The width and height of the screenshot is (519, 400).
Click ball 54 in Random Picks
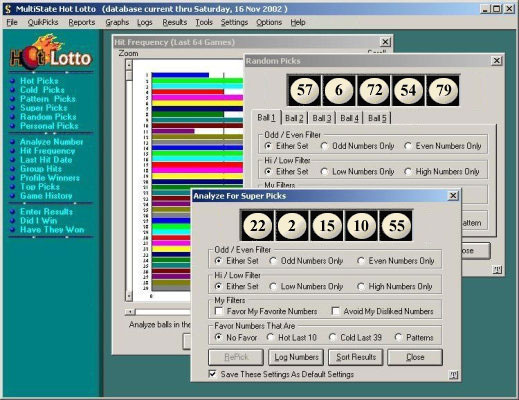(408, 90)
